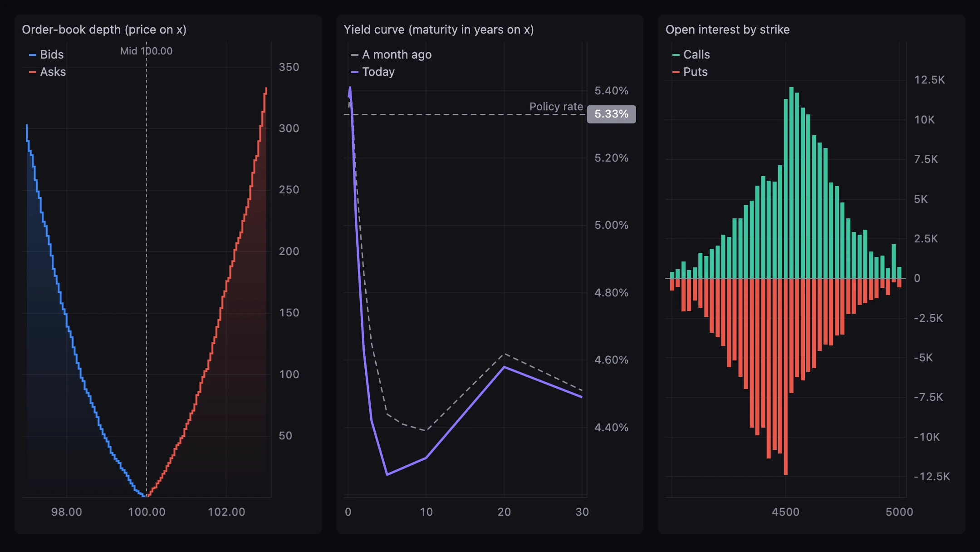Click the 5.40% yield axis label
The height and width of the screenshot is (552, 980).
pos(612,91)
